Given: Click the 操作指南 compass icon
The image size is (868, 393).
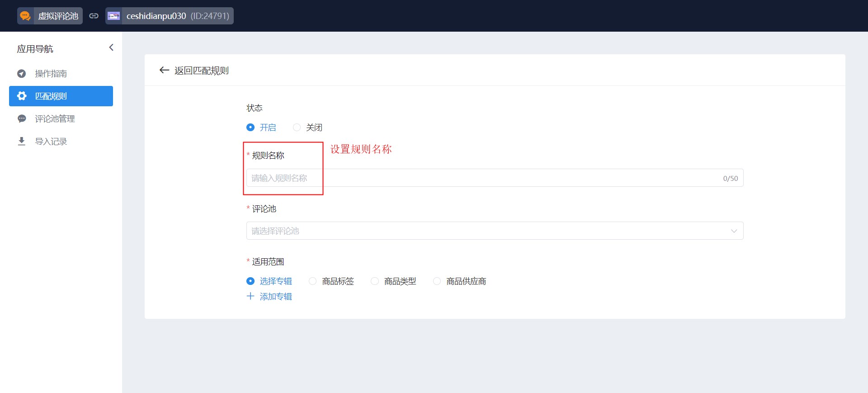Looking at the screenshot, I should pos(21,73).
